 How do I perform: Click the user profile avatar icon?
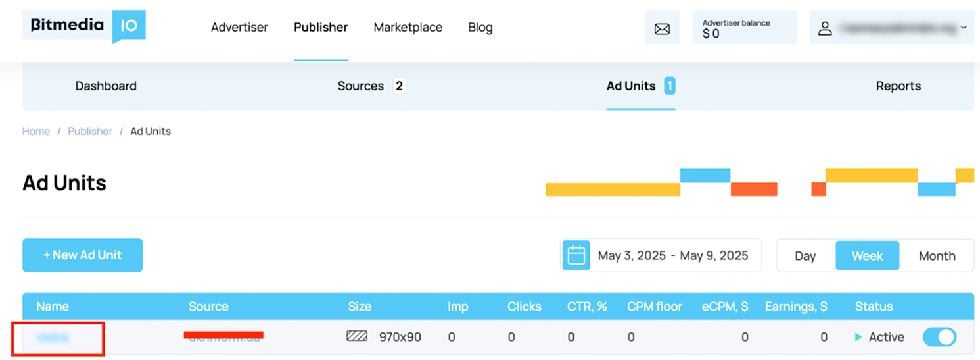pos(825,29)
